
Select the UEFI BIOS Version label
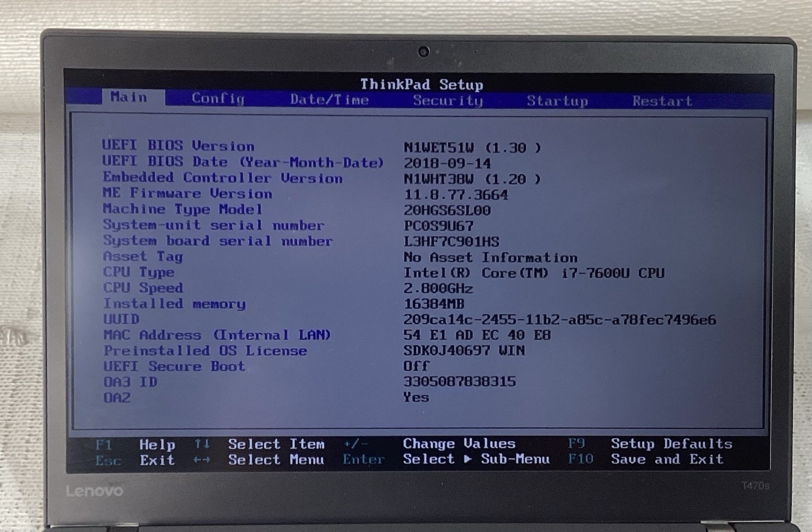178,146
